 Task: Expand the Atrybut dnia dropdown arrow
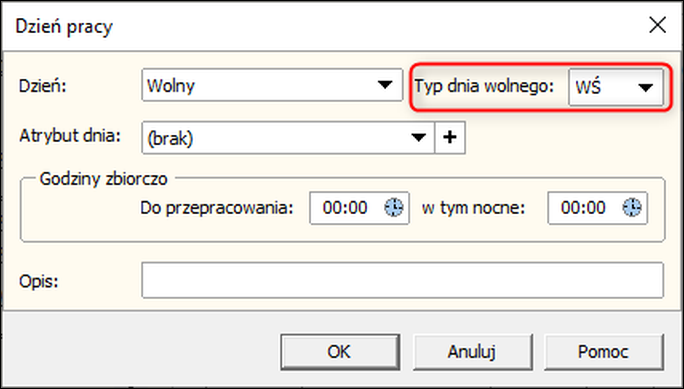pyautogui.click(x=418, y=138)
